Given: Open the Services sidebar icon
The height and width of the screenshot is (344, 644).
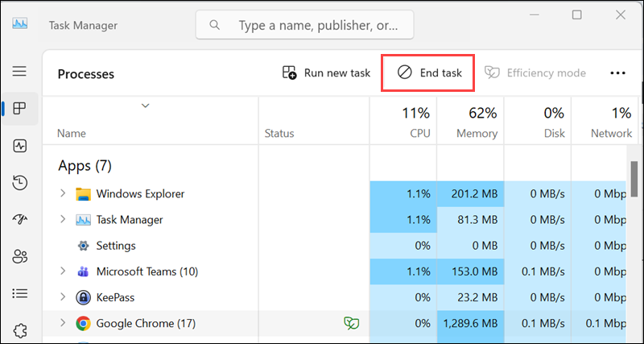Looking at the screenshot, I should (x=19, y=330).
